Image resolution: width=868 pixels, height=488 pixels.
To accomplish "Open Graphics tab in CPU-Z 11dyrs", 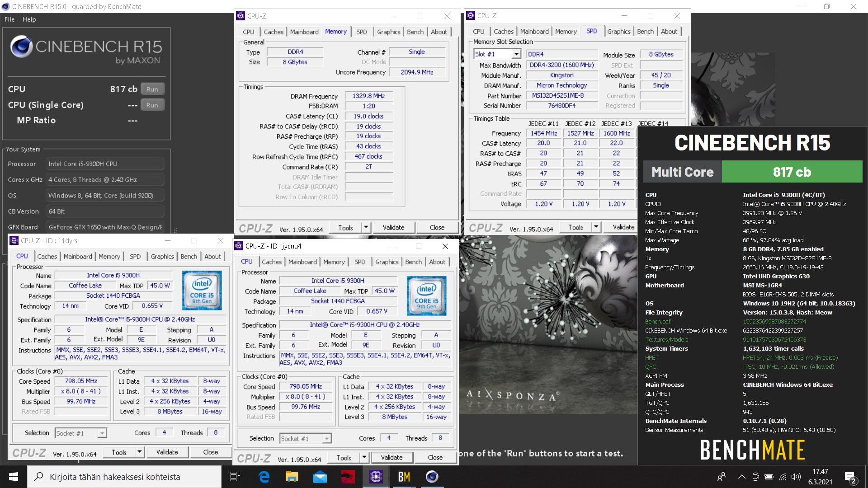I will 162,256.
